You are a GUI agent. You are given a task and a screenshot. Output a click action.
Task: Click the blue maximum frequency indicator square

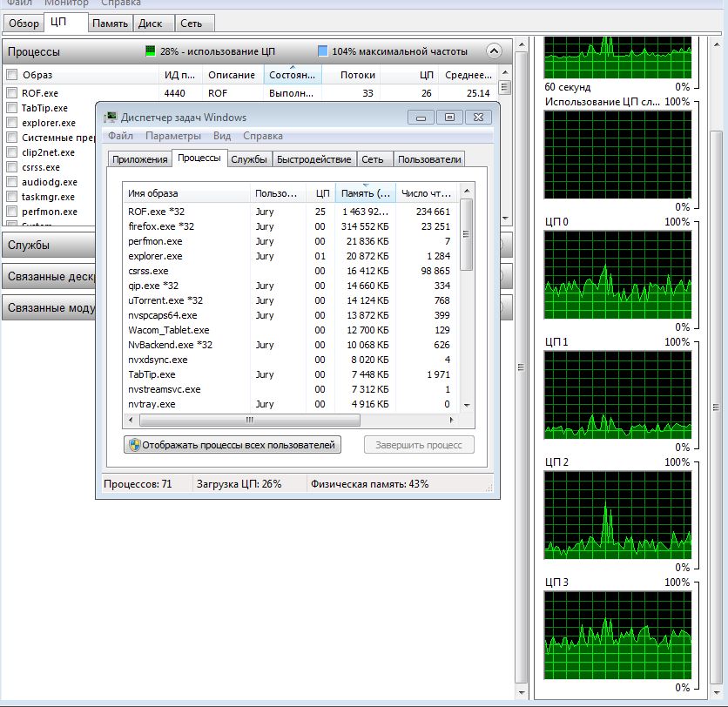coord(323,51)
